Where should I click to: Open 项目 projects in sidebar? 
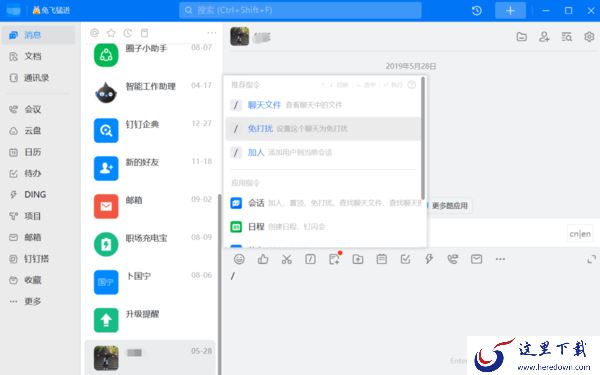click(x=38, y=216)
